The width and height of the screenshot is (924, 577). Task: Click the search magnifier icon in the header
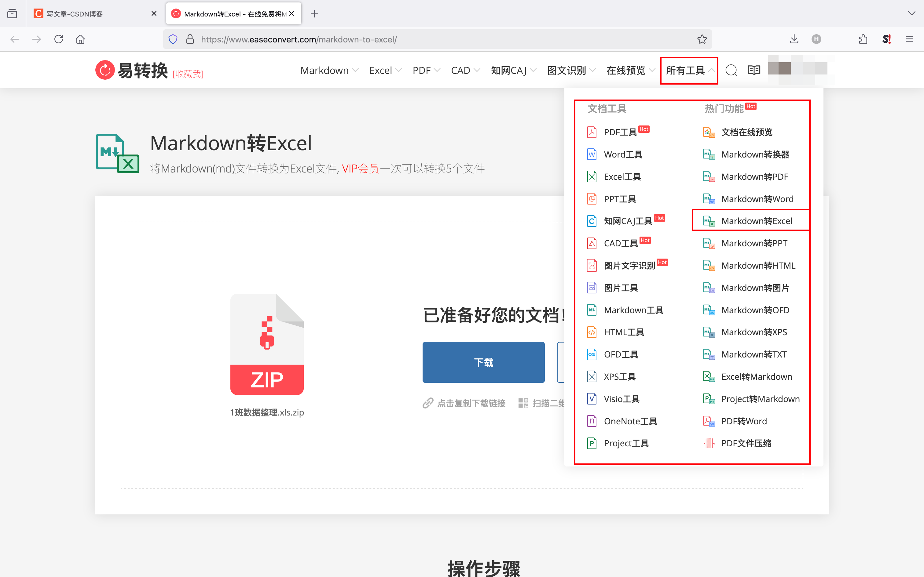click(x=731, y=70)
